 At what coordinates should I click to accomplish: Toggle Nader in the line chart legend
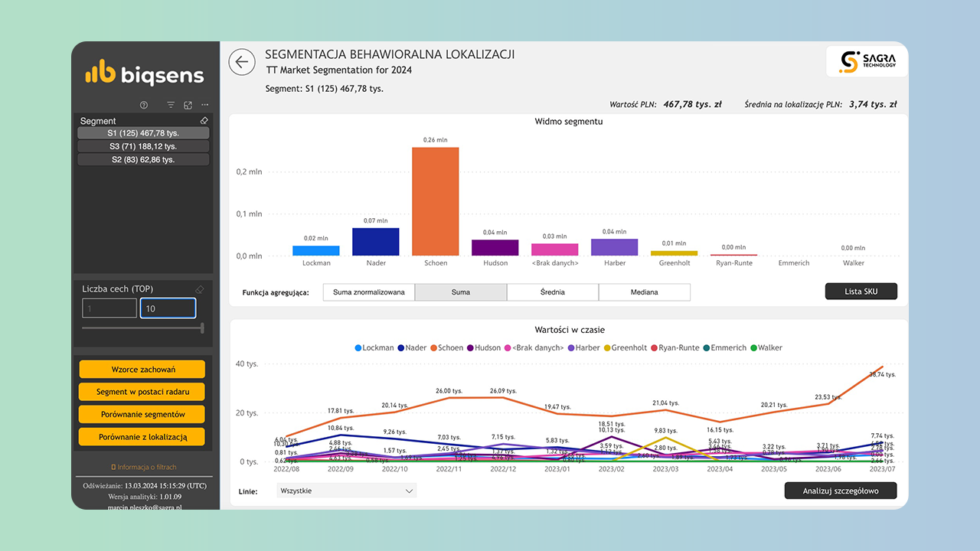(x=412, y=347)
